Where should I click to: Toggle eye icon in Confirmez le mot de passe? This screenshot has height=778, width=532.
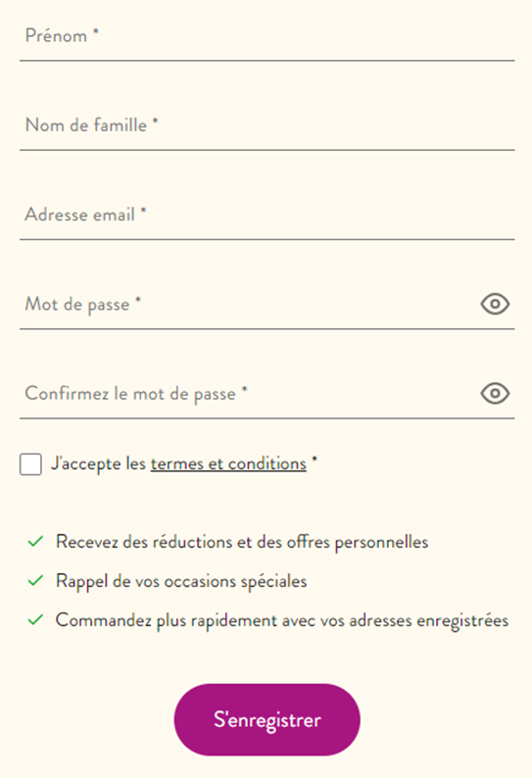point(495,394)
